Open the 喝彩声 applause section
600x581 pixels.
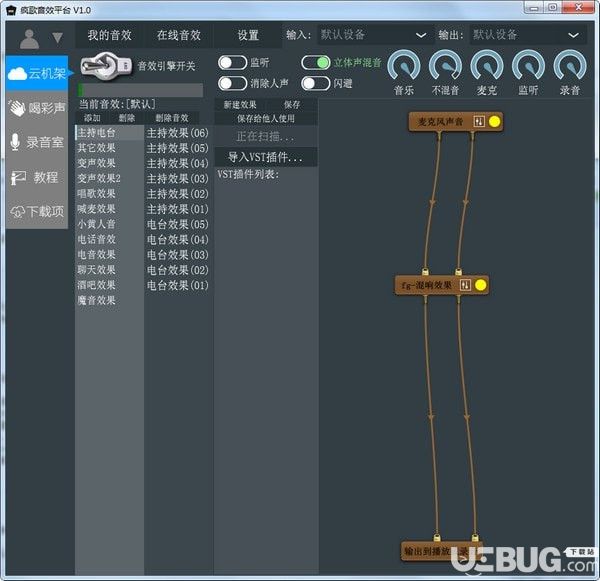click(37, 108)
